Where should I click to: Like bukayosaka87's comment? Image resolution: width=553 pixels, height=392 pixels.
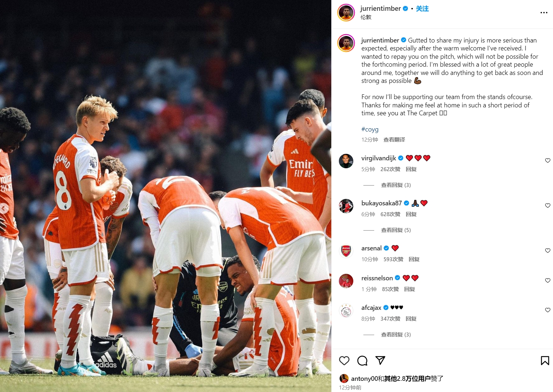coord(548,206)
